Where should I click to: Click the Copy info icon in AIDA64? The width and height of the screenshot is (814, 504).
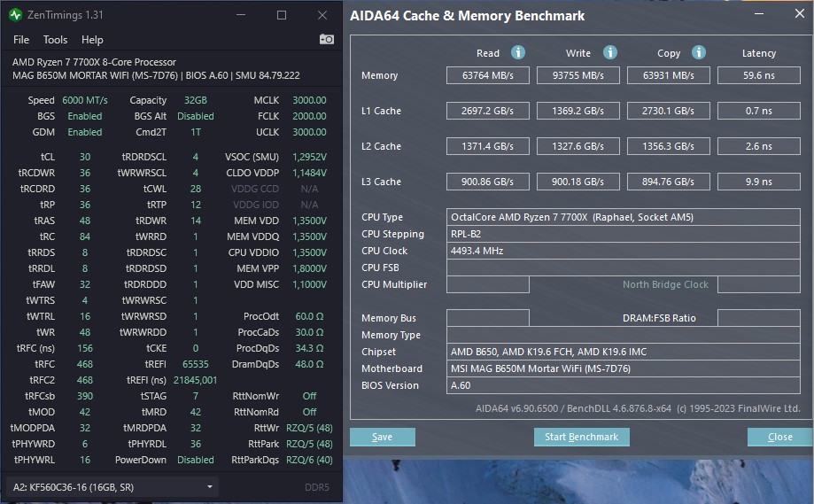click(x=699, y=52)
